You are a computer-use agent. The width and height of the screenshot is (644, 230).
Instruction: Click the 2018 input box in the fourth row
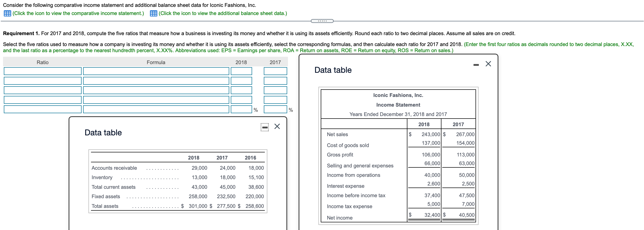pos(241,100)
